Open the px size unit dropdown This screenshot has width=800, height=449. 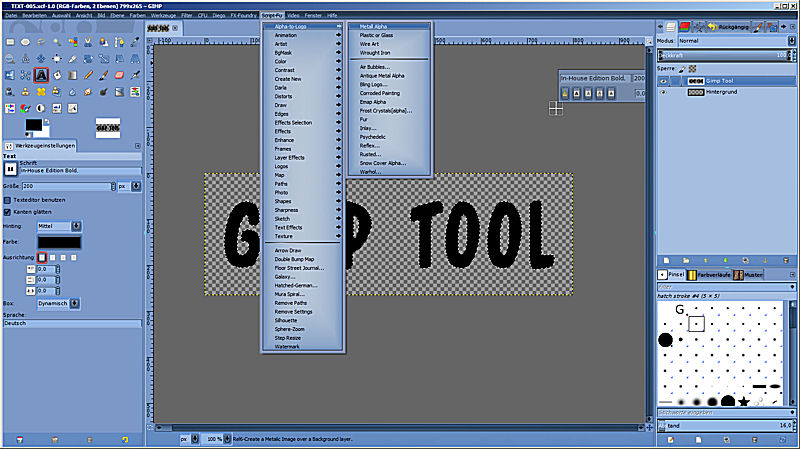[x=129, y=186]
